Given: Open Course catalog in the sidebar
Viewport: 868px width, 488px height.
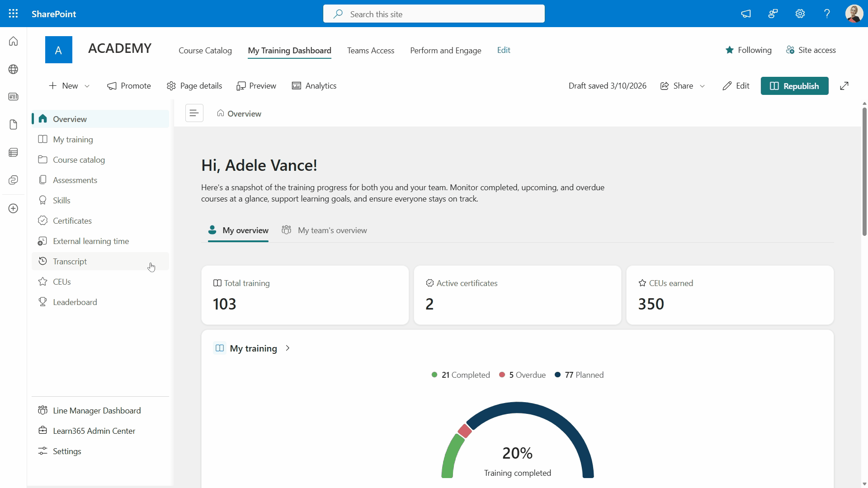Looking at the screenshot, I should 100,160.
